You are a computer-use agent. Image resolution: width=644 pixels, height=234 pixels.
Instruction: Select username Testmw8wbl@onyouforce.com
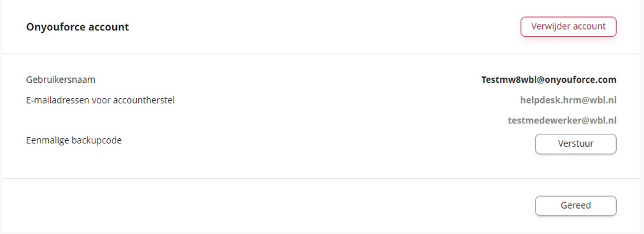click(x=548, y=80)
